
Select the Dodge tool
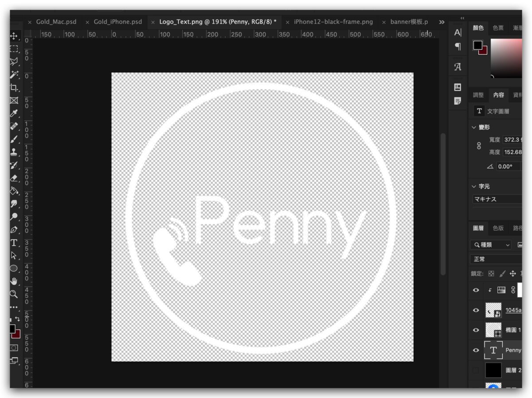pyautogui.click(x=14, y=217)
